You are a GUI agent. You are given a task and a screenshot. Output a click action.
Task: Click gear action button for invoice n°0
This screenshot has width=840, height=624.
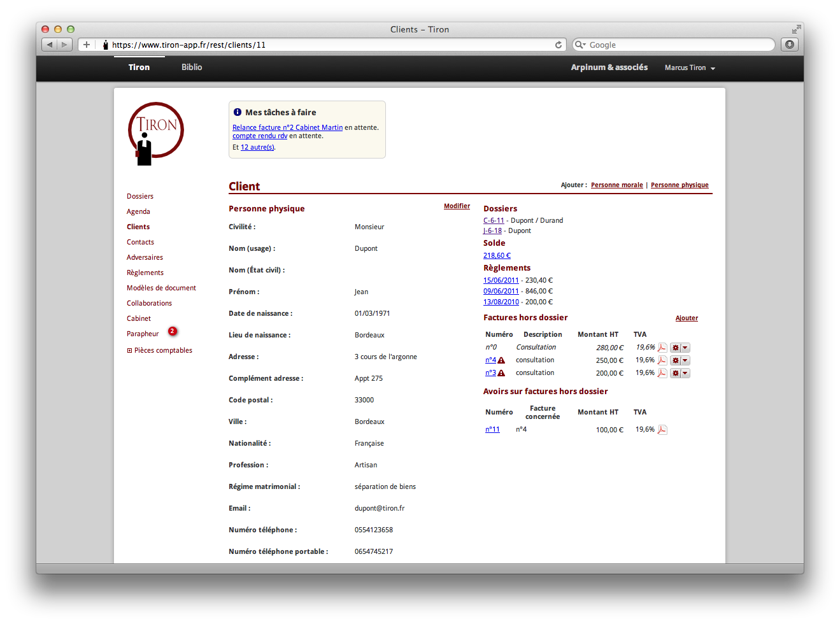pos(675,348)
